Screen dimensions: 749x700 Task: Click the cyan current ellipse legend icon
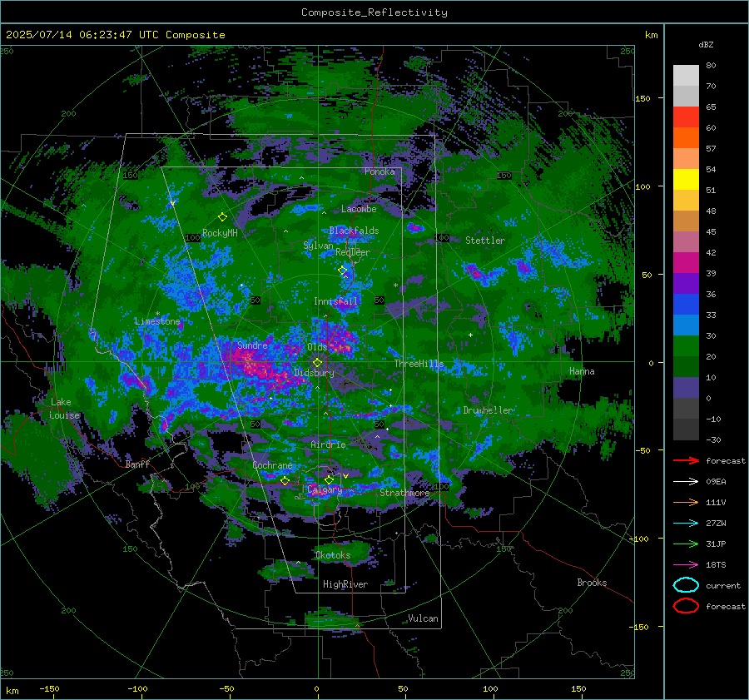pos(686,585)
